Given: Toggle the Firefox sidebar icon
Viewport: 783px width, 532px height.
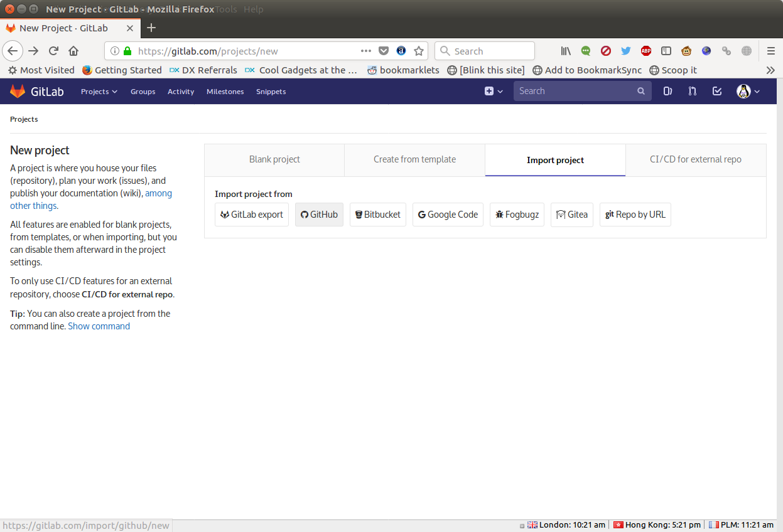Looking at the screenshot, I should click(x=666, y=51).
